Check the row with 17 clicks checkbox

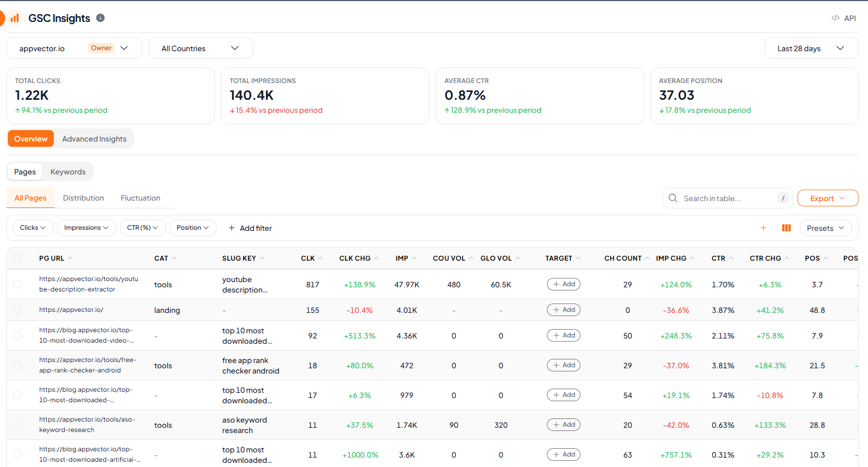tap(17, 395)
